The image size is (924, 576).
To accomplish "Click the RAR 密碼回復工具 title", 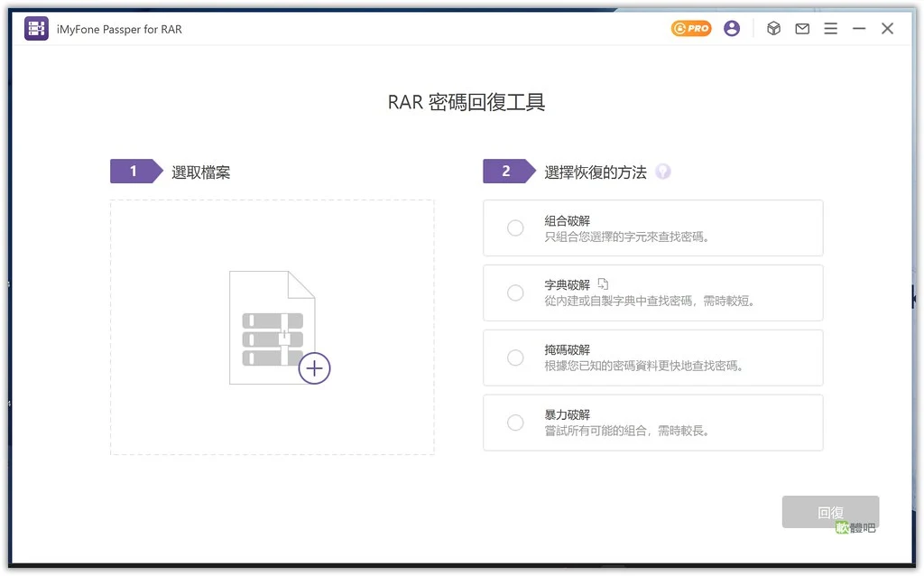I will [467, 103].
